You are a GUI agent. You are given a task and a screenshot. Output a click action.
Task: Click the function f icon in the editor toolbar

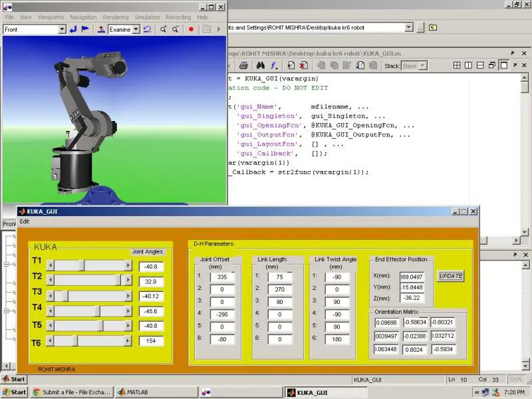272,65
